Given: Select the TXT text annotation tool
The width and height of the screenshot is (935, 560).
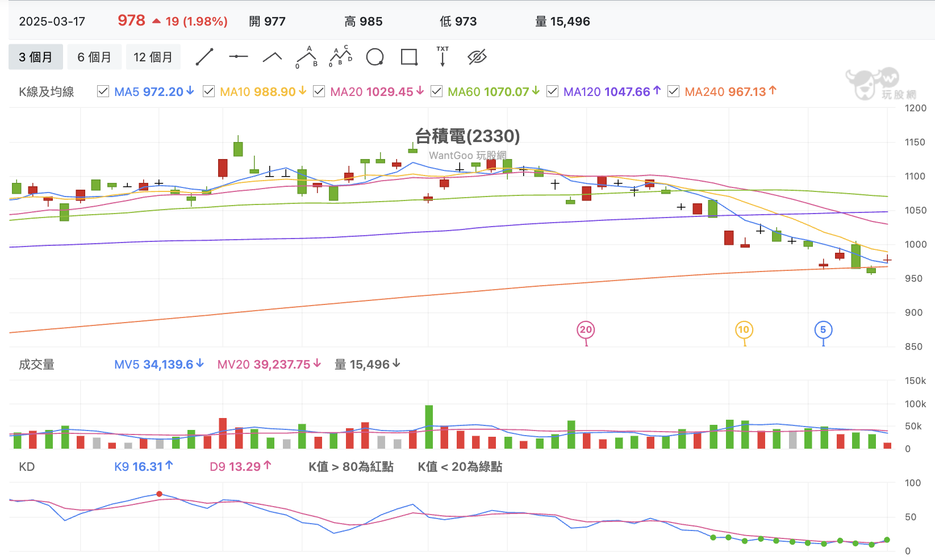Looking at the screenshot, I should (443, 56).
